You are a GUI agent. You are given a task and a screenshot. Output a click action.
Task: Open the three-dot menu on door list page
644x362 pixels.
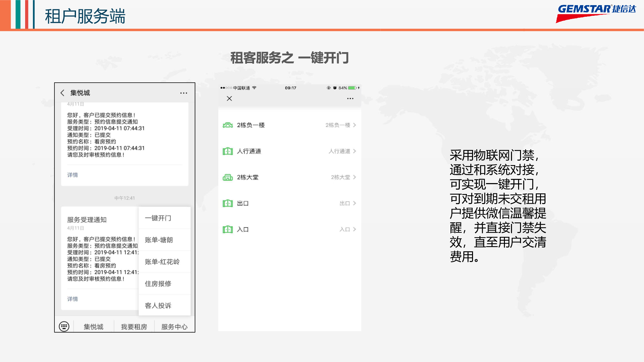point(350,98)
